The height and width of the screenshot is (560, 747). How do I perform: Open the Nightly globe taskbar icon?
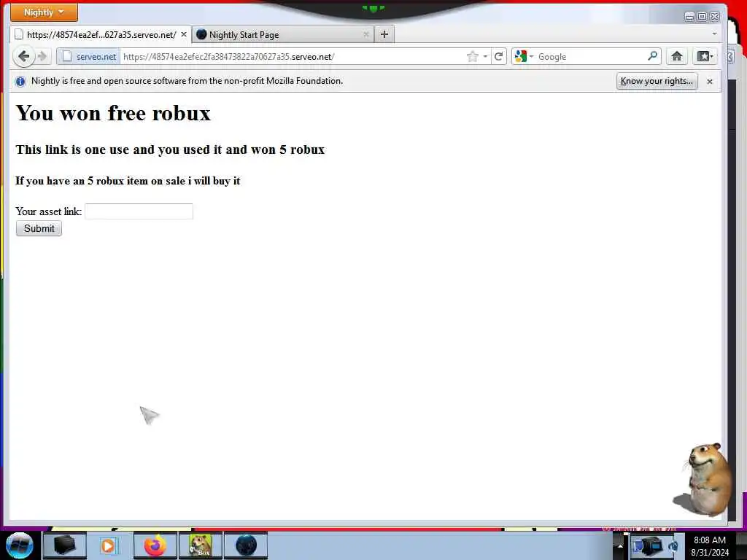tap(246, 545)
